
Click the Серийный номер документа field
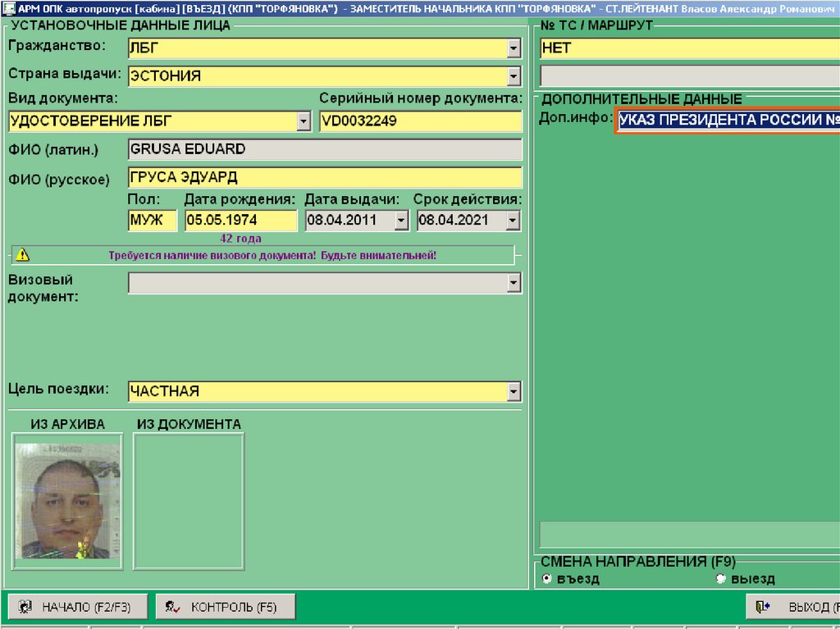420,122
